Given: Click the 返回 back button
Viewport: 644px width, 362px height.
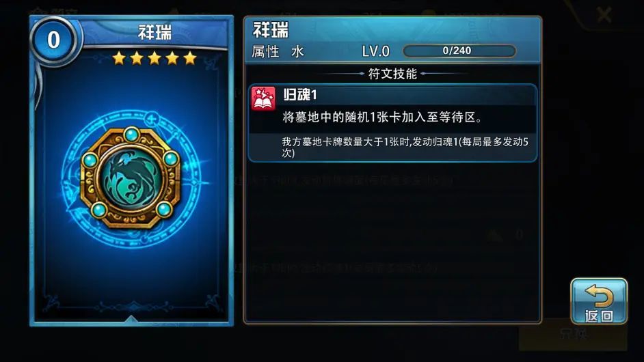Looking at the screenshot, I should pyautogui.click(x=599, y=302).
